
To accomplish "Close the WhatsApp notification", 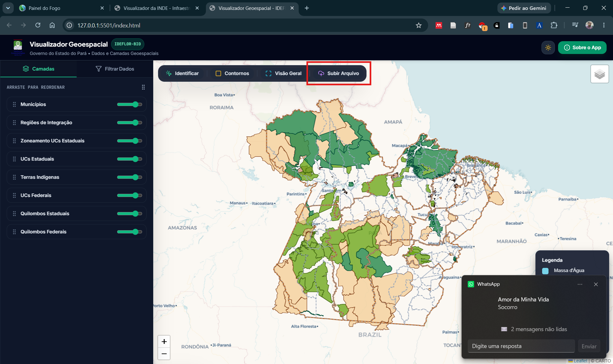I will [596, 284].
